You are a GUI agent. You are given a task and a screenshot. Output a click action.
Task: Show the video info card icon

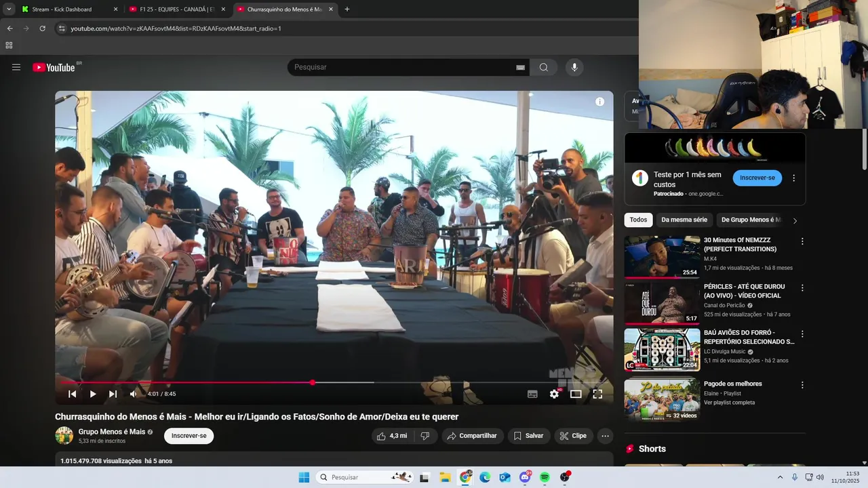coord(599,102)
